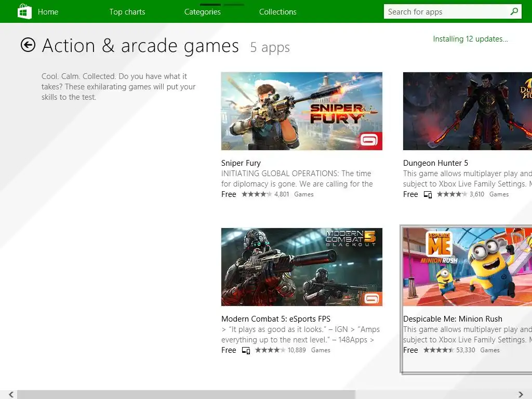The width and height of the screenshot is (532, 399).
Task: Open the Collections menu
Action: click(x=278, y=12)
